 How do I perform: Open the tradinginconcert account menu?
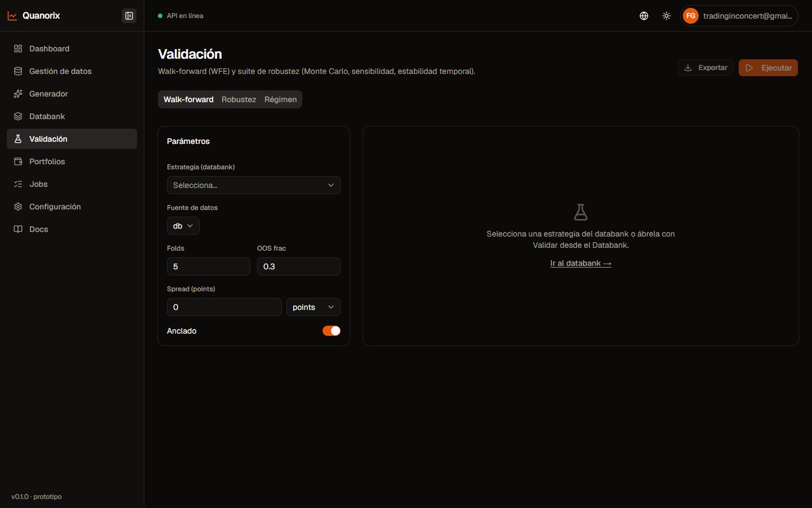pyautogui.click(x=739, y=16)
